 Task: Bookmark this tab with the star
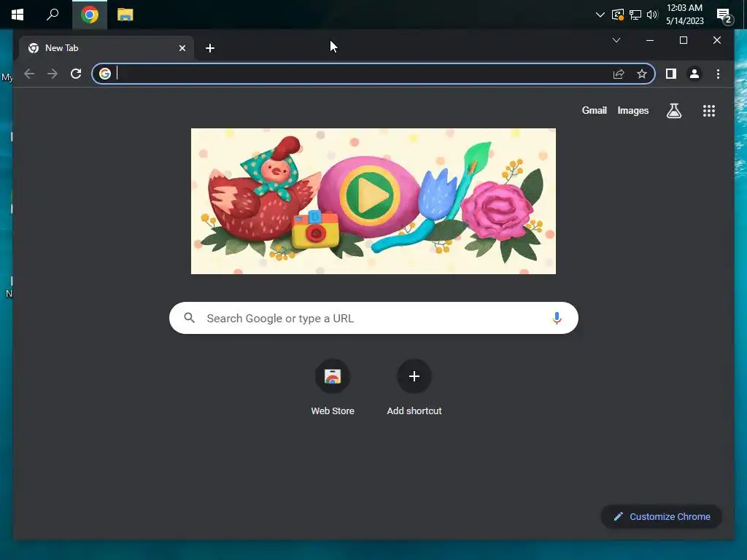click(x=642, y=74)
